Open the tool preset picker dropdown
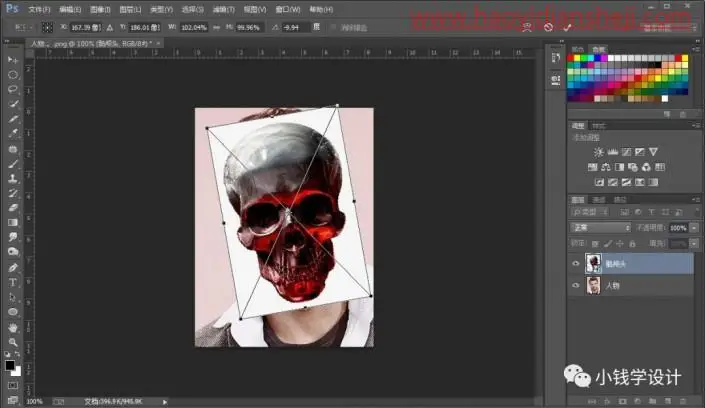This screenshot has width=705, height=408. coord(22,27)
